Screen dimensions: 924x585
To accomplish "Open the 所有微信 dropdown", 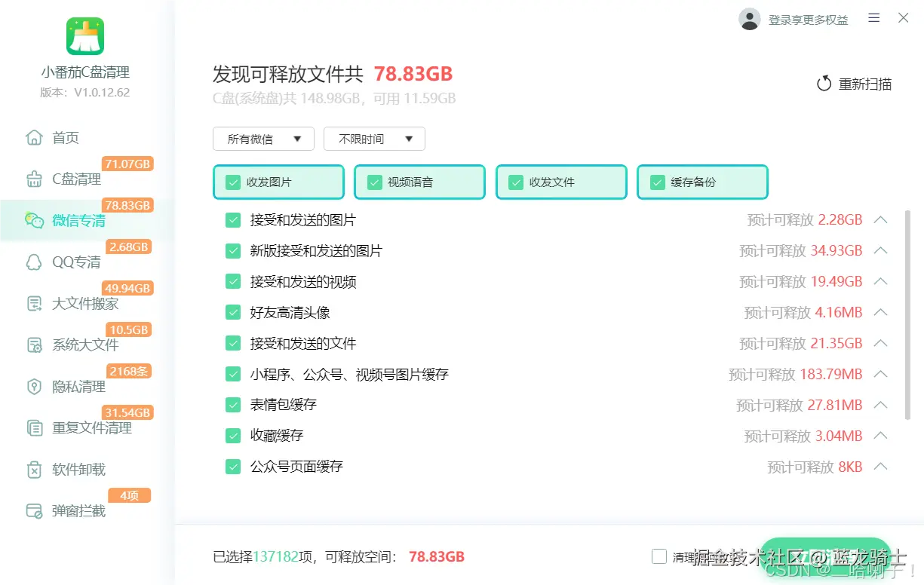I will [x=263, y=139].
